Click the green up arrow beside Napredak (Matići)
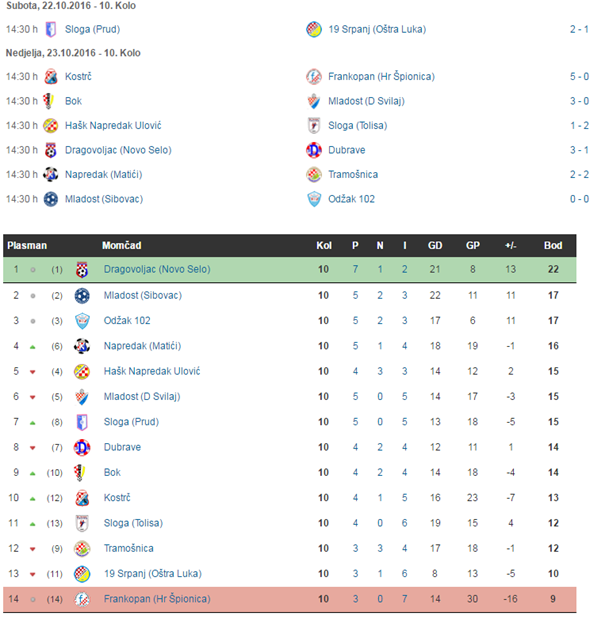Viewport: 605px width, 626px height. coord(35,346)
